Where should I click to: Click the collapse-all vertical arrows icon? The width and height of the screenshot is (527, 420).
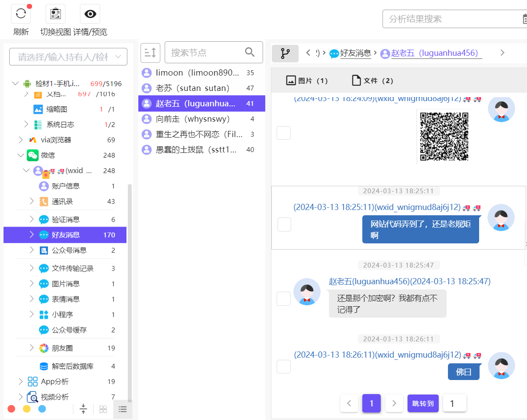[x=83, y=409]
